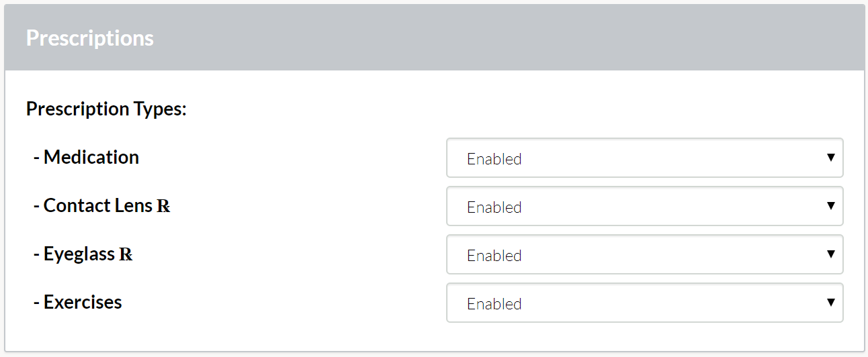Image resolution: width=868 pixels, height=357 pixels.
Task: Click the Contact Lens dropdown arrow
Action: (x=831, y=206)
